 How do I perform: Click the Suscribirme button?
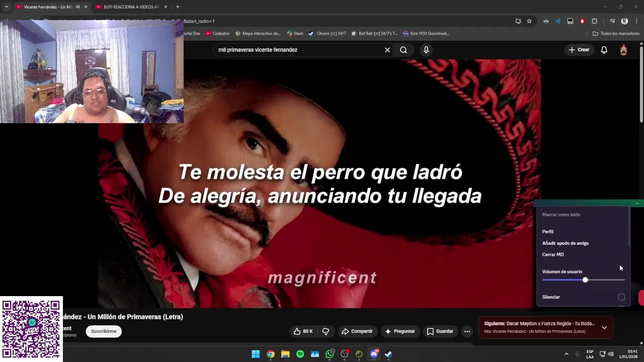click(x=104, y=331)
